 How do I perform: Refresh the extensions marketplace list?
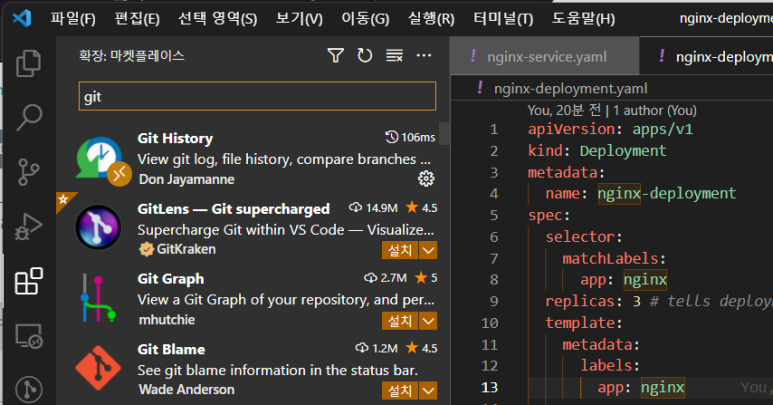[364, 56]
